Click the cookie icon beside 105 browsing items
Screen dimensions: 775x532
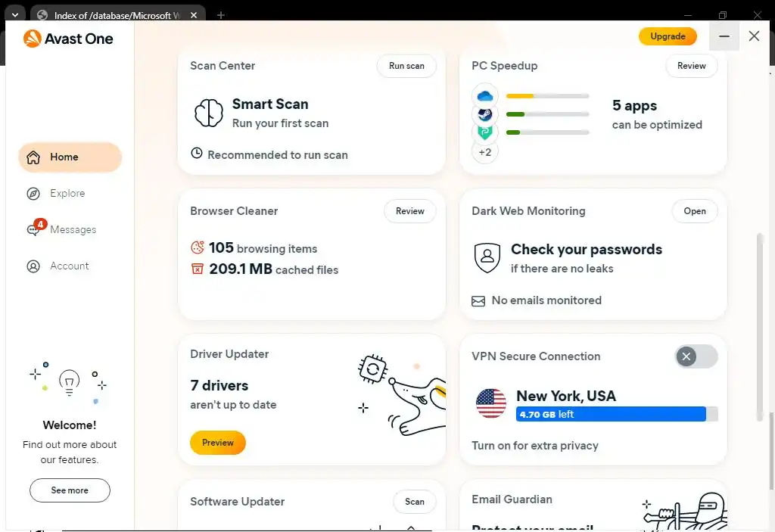click(x=198, y=247)
